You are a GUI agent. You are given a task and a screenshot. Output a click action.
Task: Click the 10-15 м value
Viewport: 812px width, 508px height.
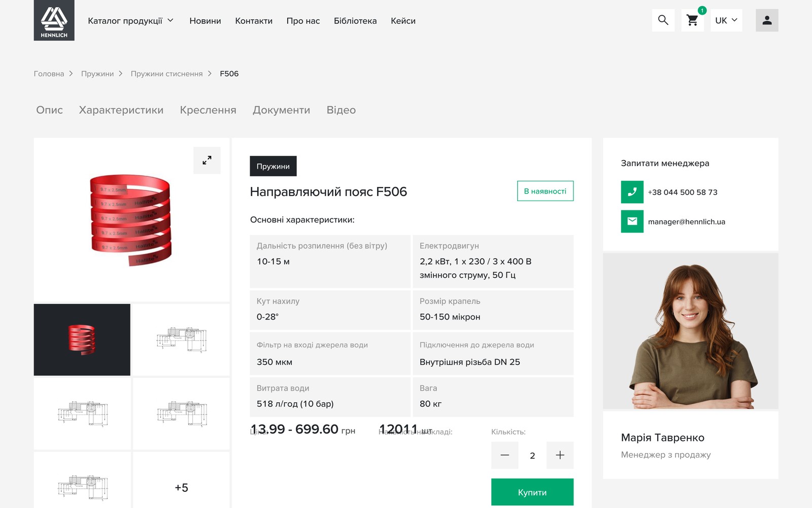coord(273,262)
